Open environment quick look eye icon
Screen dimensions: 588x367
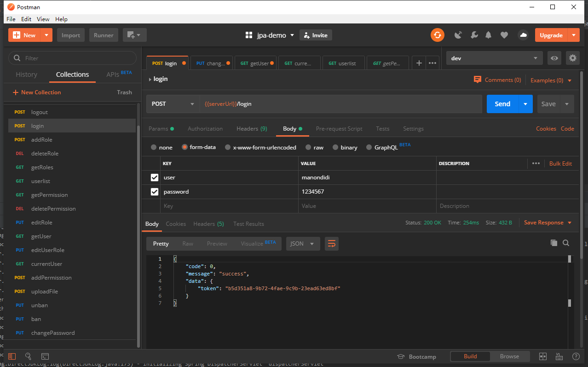(x=555, y=58)
